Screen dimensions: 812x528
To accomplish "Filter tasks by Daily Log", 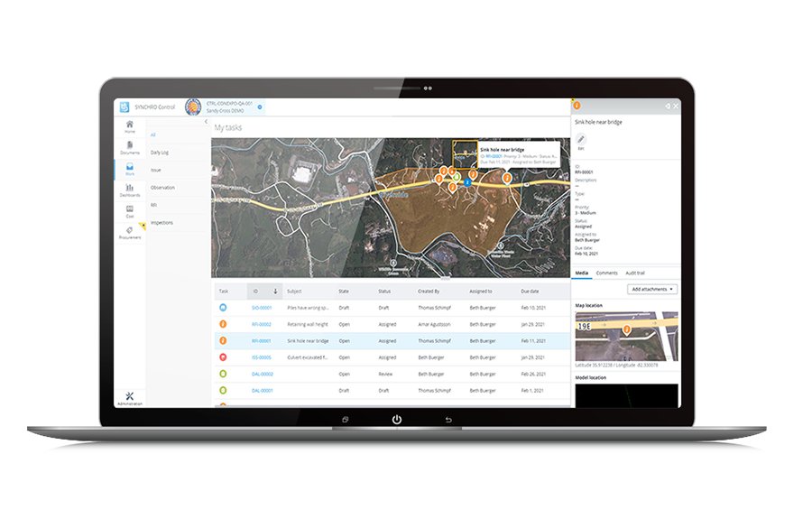I will click(x=158, y=153).
